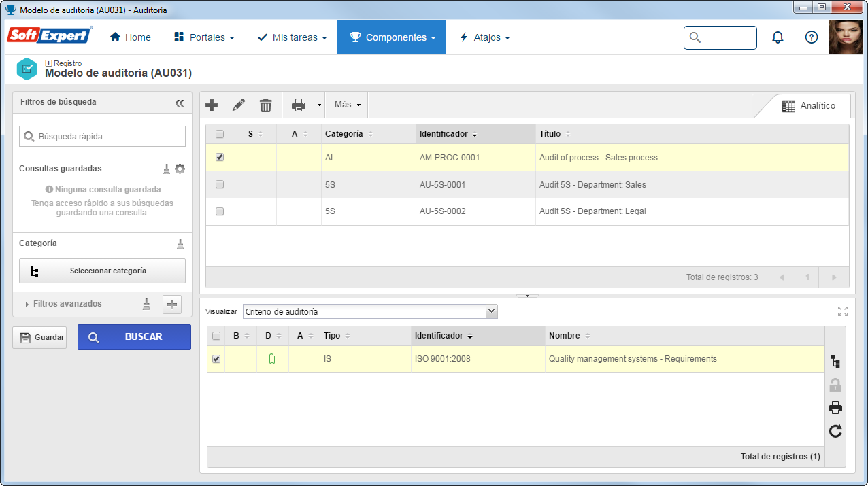Check the AU-5S-0002 row checkbox
Image resolution: width=868 pixels, height=486 pixels.
tap(219, 211)
